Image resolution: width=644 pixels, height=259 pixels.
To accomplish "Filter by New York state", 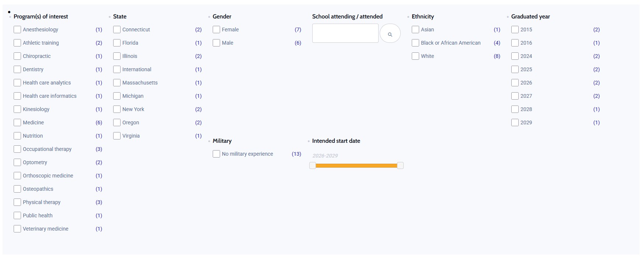I will click(x=117, y=109).
